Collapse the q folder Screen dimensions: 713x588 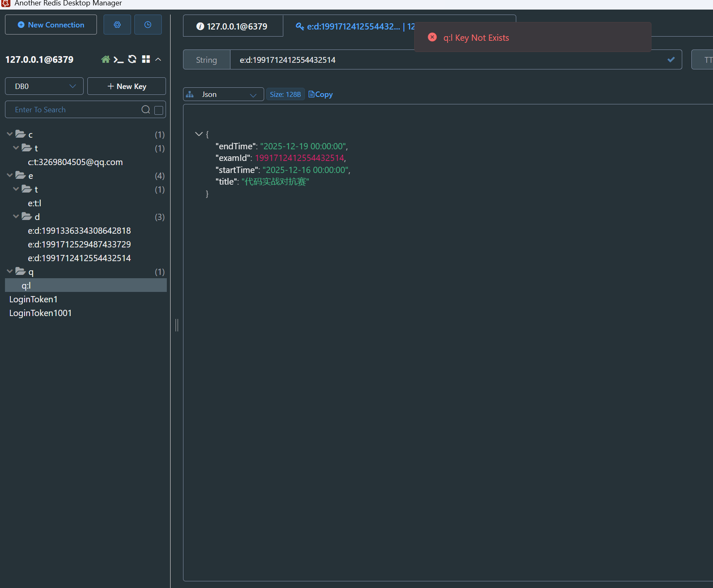[x=10, y=271]
